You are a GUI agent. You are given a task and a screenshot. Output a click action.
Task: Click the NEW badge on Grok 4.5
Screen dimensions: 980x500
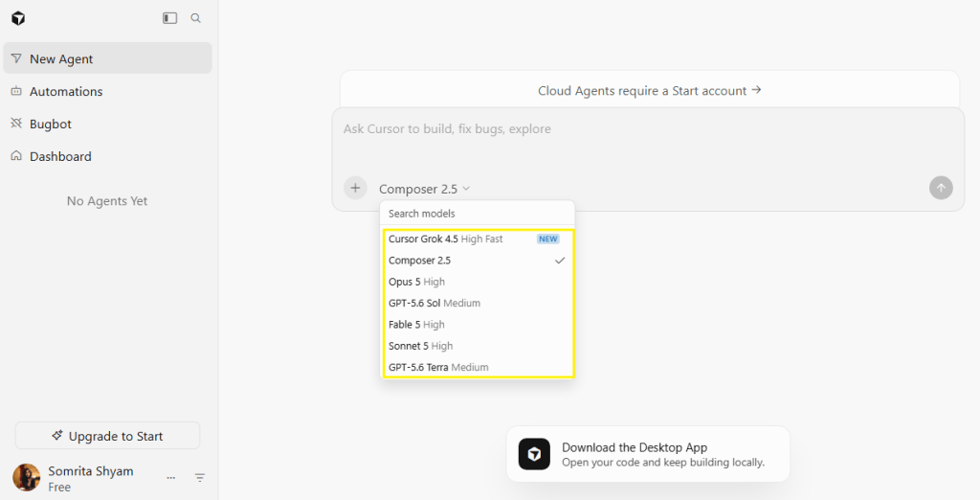click(548, 239)
